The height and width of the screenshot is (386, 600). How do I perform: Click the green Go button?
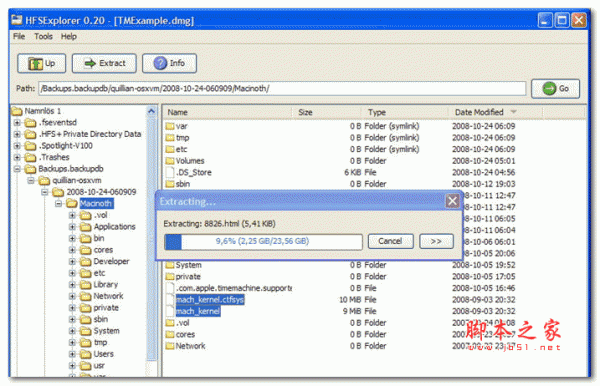(555, 89)
